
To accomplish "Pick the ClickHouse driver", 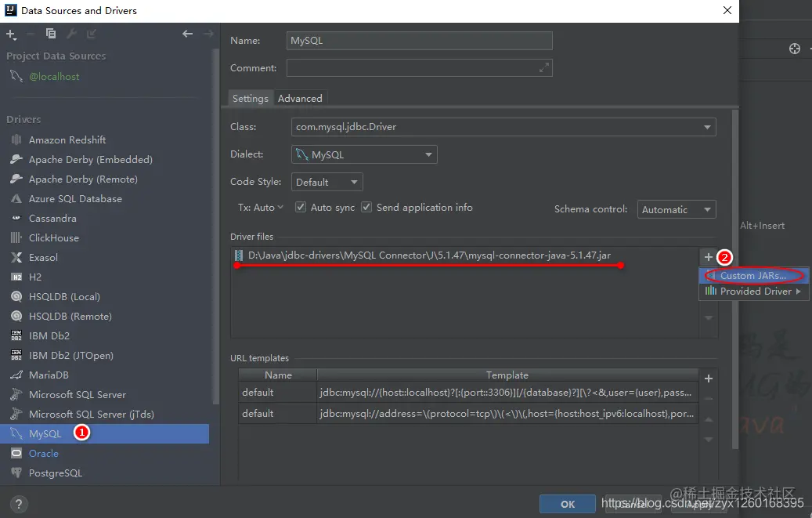I will coord(54,238).
